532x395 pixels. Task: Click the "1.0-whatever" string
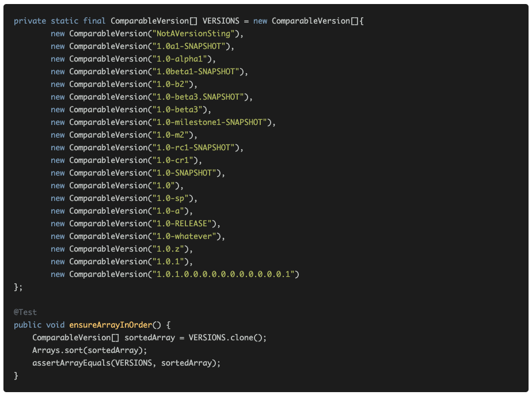184,236
